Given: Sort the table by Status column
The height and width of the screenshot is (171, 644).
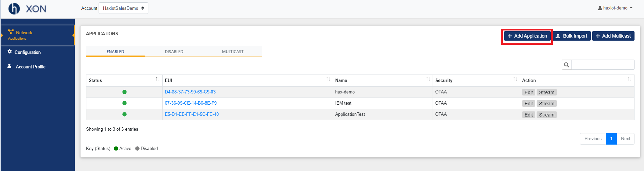Looking at the screenshot, I should 124,80.
